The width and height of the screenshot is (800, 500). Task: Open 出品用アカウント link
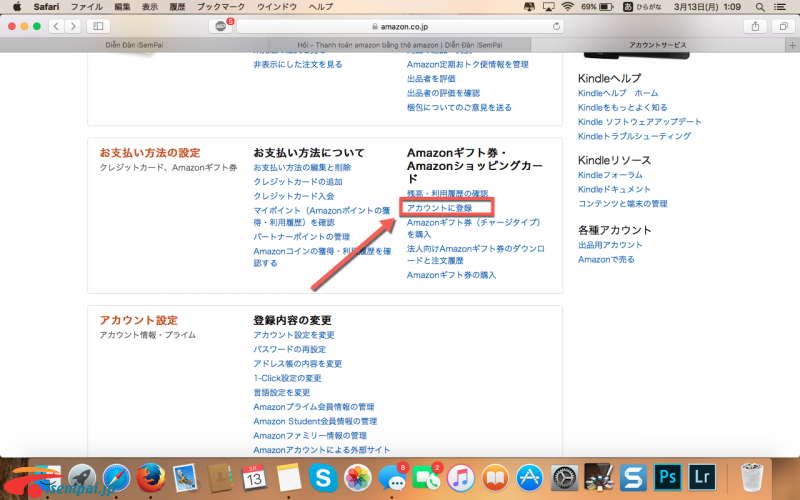pyautogui.click(x=610, y=245)
